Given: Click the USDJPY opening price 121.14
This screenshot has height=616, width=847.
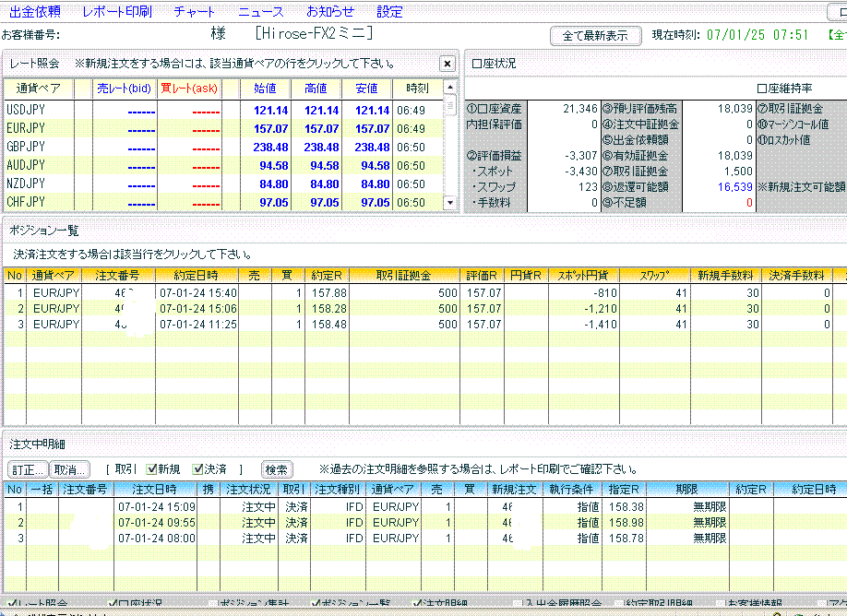Looking at the screenshot, I should tap(270, 110).
